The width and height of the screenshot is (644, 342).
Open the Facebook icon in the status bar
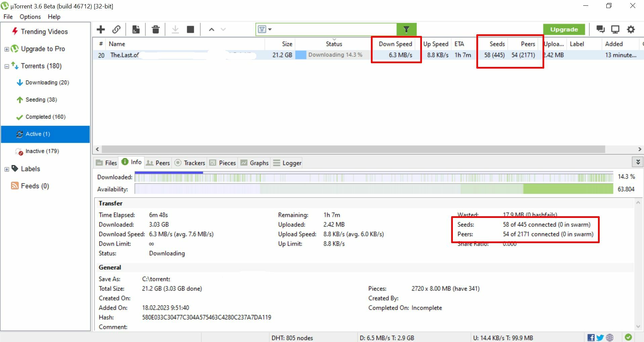tap(591, 337)
